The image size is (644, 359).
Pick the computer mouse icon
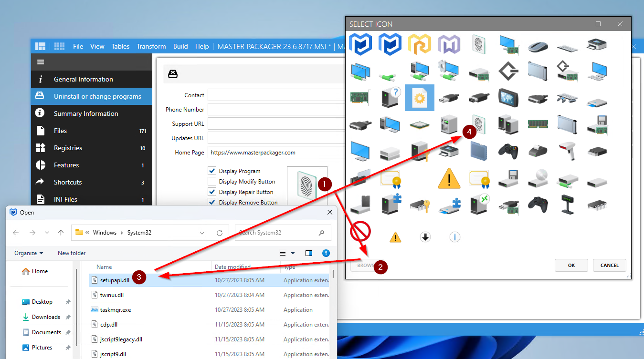(538, 47)
